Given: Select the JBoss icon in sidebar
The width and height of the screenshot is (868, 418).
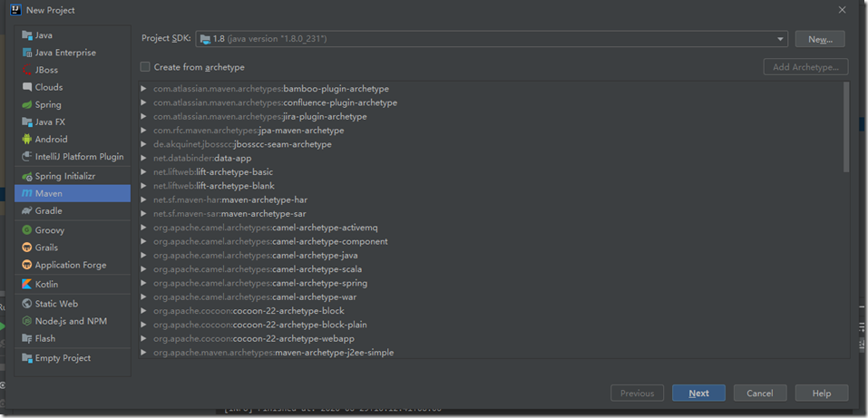Looking at the screenshot, I should pyautogui.click(x=26, y=70).
